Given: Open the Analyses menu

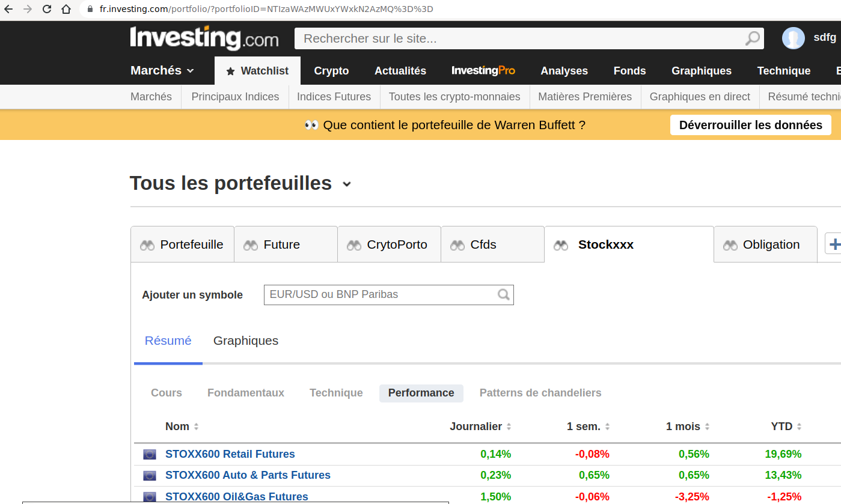Looking at the screenshot, I should [564, 71].
